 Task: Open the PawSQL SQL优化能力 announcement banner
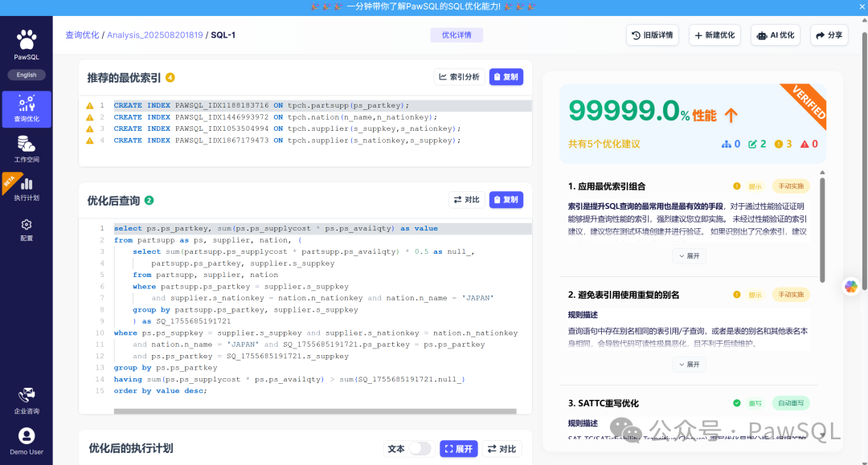pos(423,6)
